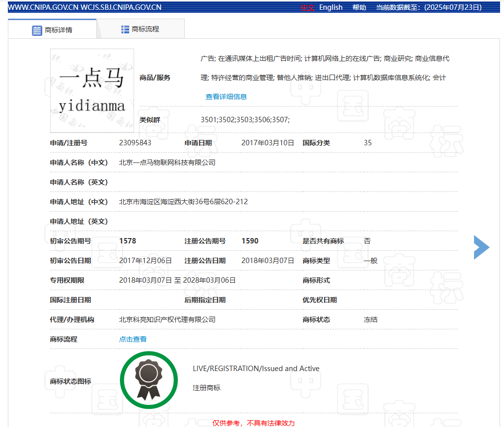Click the 商标流程 tab list icon
The image size is (504, 427).
click(125, 29)
